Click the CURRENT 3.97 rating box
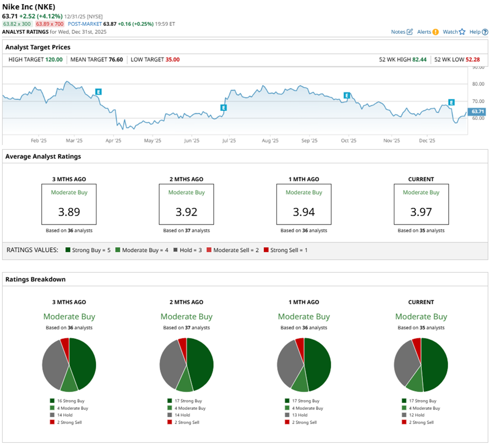Image resolution: width=493 pixels, height=448 pixels. (421, 204)
